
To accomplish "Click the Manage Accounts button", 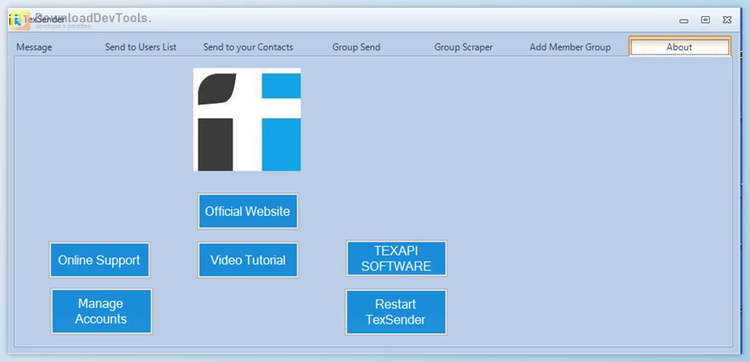I will coord(101,311).
